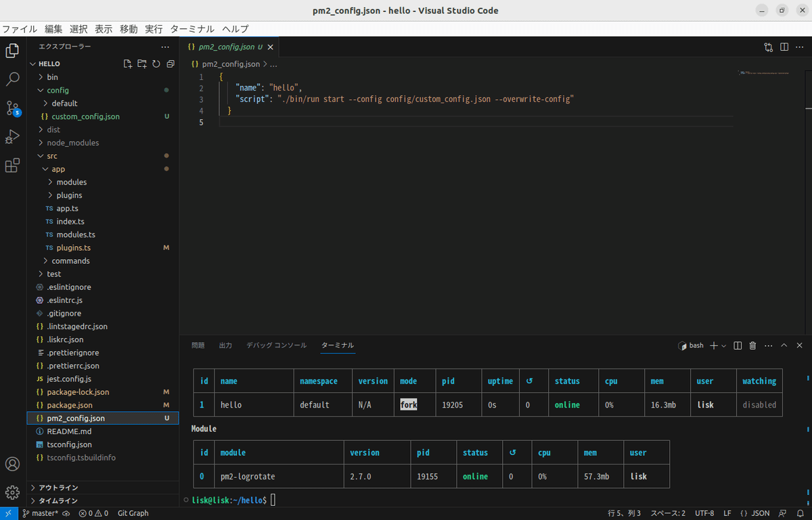Click the editor minimap preview
This screenshot has height=520, width=812.
pos(763,72)
